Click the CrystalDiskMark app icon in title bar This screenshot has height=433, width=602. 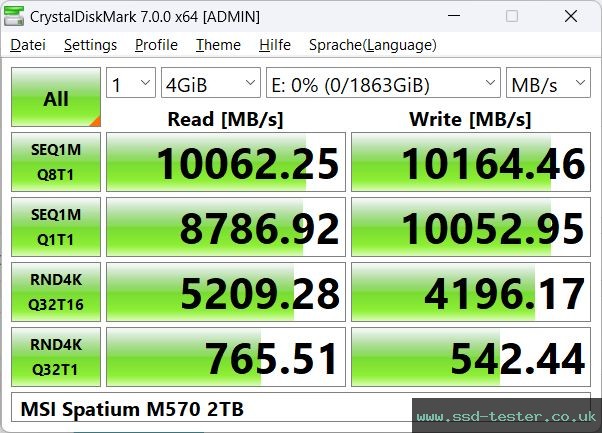click(x=14, y=16)
